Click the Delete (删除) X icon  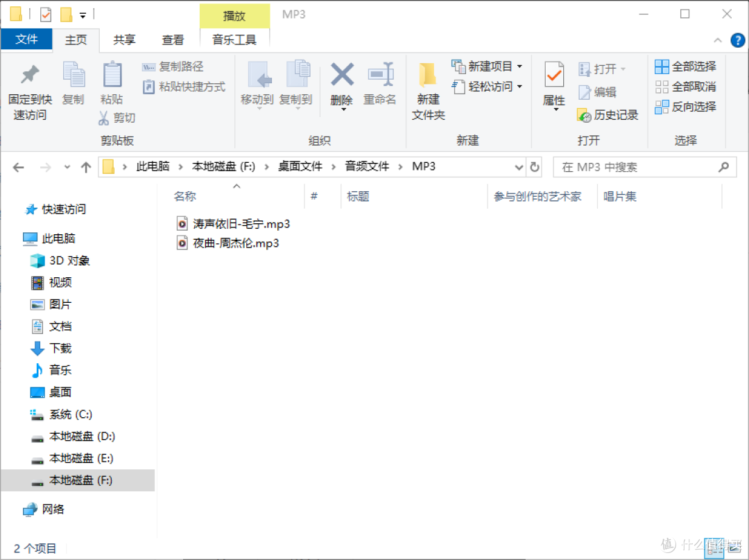pos(342,74)
